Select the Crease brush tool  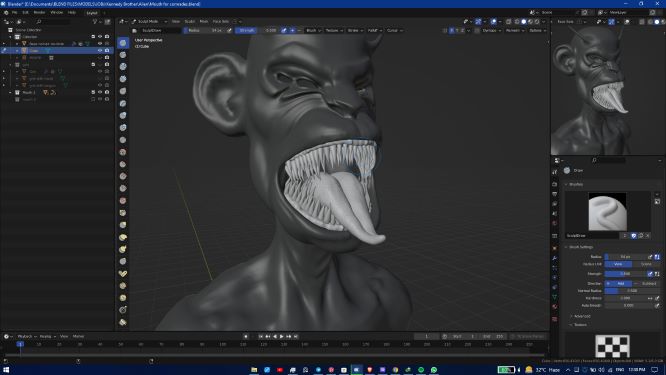[123, 140]
